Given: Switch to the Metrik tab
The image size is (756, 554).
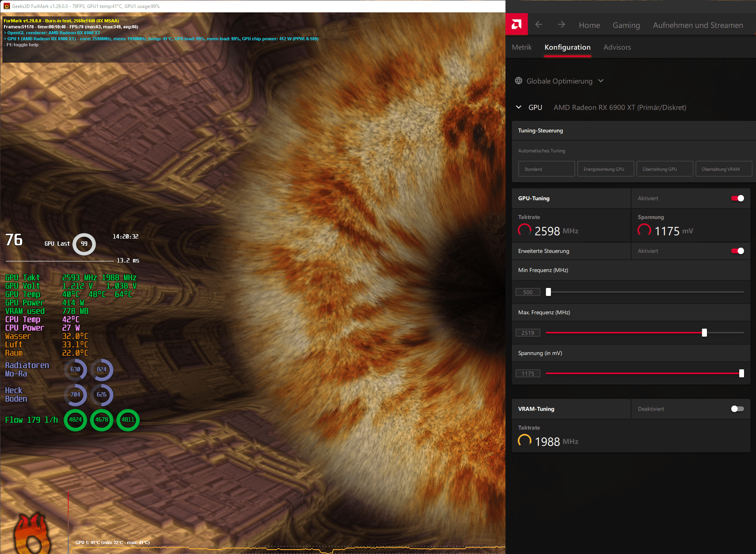Looking at the screenshot, I should pyautogui.click(x=522, y=47).
